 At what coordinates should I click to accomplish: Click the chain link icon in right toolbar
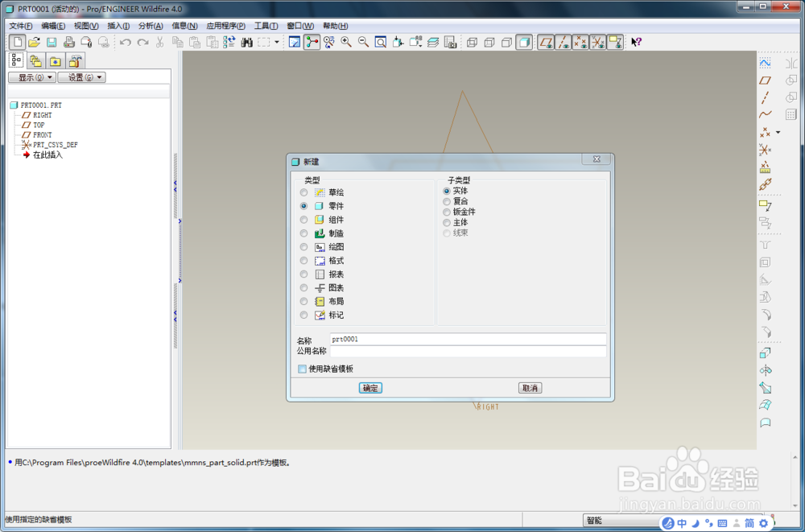coord(765,184)
